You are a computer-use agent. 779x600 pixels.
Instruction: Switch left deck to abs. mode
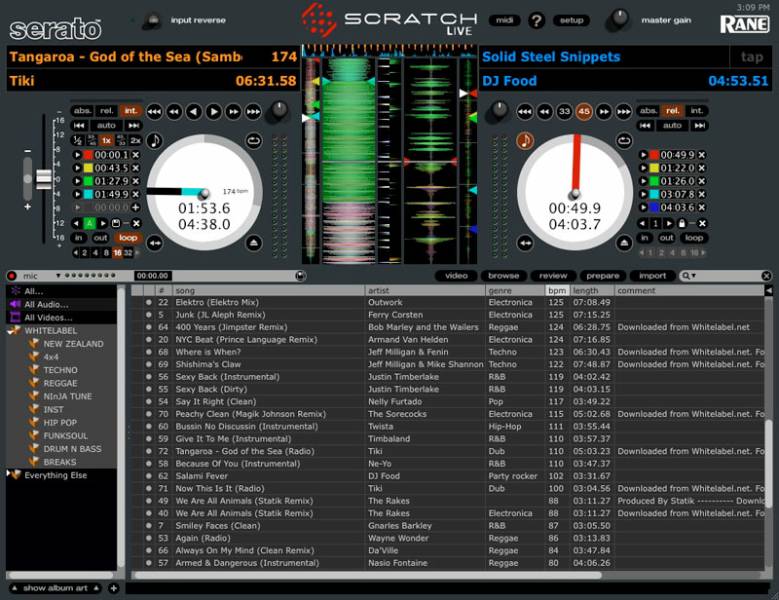(82, 111)
